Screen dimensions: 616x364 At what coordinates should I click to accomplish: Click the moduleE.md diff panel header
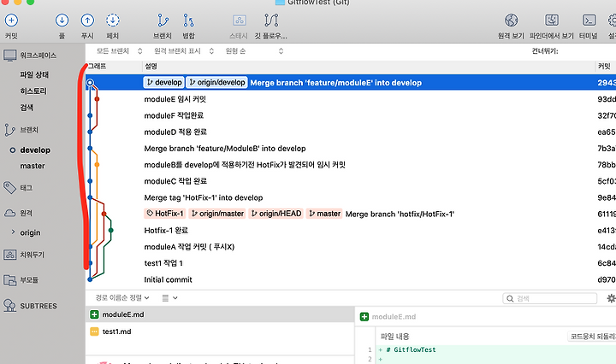click(486, 316)
